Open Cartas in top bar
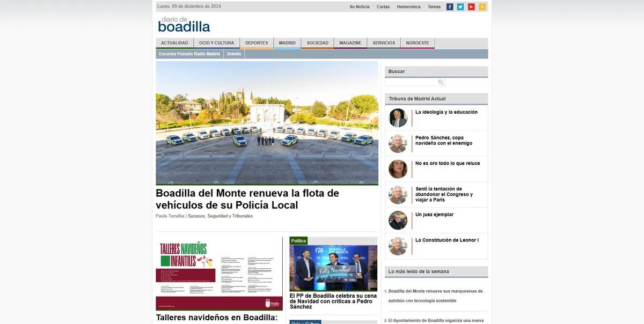Viewport: 644px width, 324px height. (x=383, y=7)
